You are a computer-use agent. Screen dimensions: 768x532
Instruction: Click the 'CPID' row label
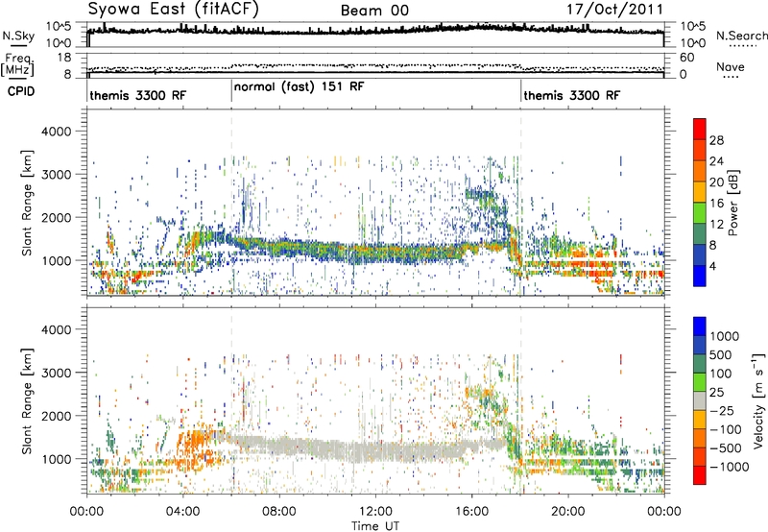point(21,91)
